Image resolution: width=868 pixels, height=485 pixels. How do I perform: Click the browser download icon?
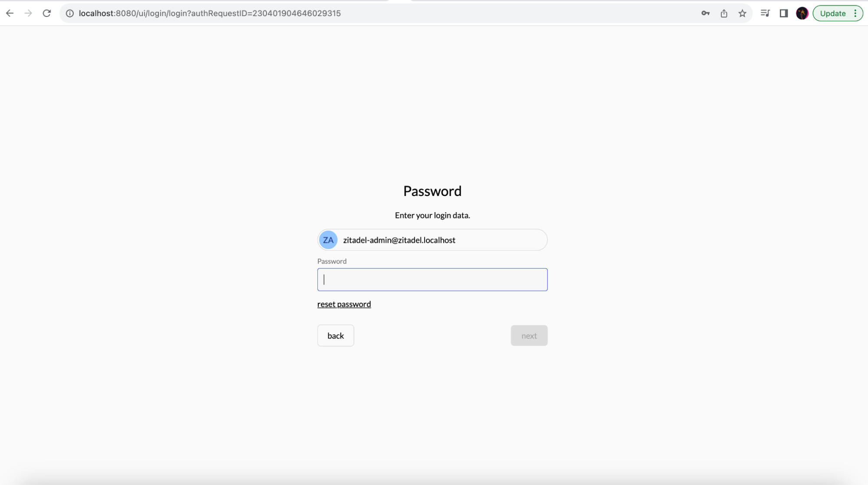click(x=724, y=13)
